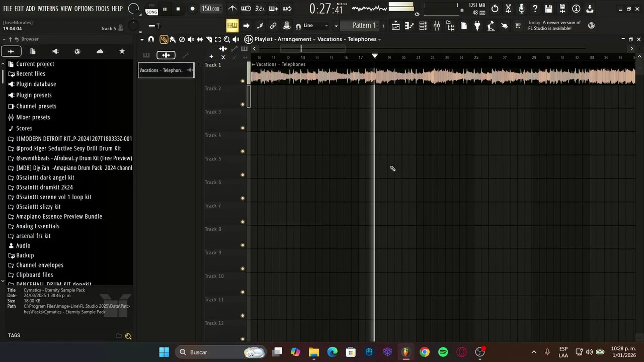Open the playlist options menu arrow
Screen dimensions: 644x362
142,39
